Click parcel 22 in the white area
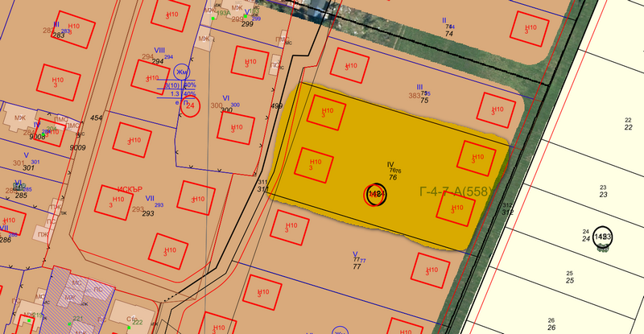This screenshot has height=334, width=644. pos(629,127)
